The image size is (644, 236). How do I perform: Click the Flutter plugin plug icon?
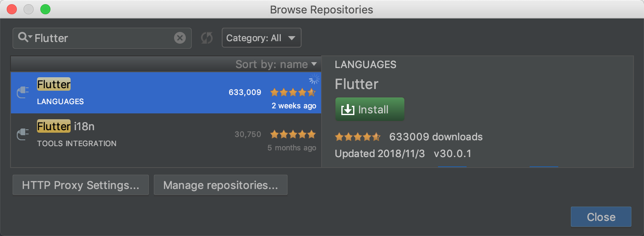[23, 92]
